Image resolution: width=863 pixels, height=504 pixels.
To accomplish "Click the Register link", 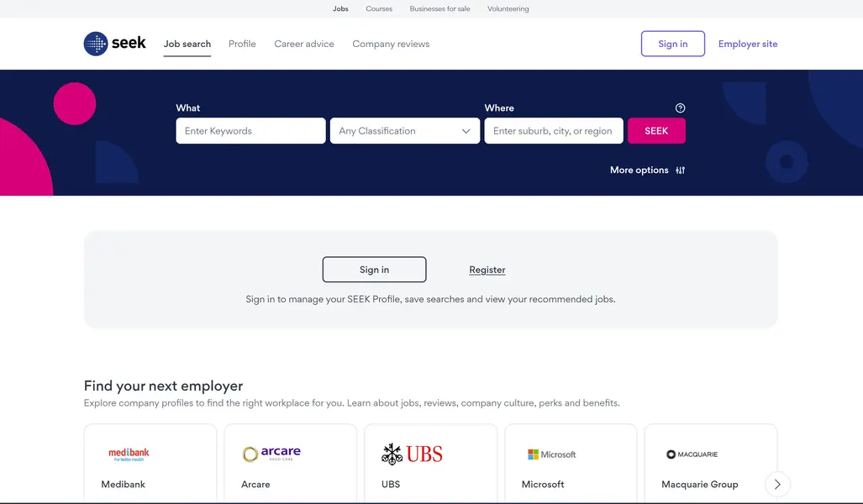I will [487, 270].
